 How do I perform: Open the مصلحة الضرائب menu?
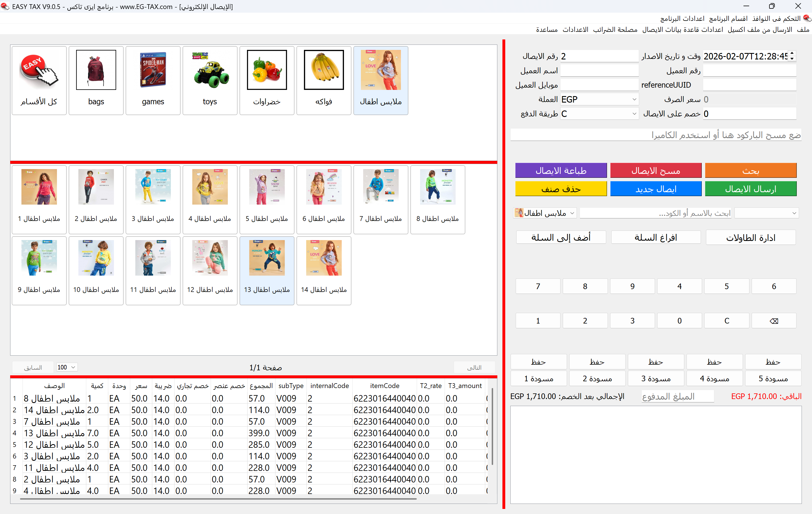pos(615,30)
